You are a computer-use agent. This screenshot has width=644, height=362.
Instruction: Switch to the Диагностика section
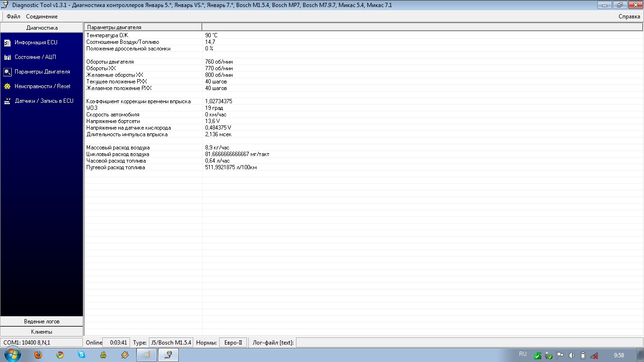point(42,28)
